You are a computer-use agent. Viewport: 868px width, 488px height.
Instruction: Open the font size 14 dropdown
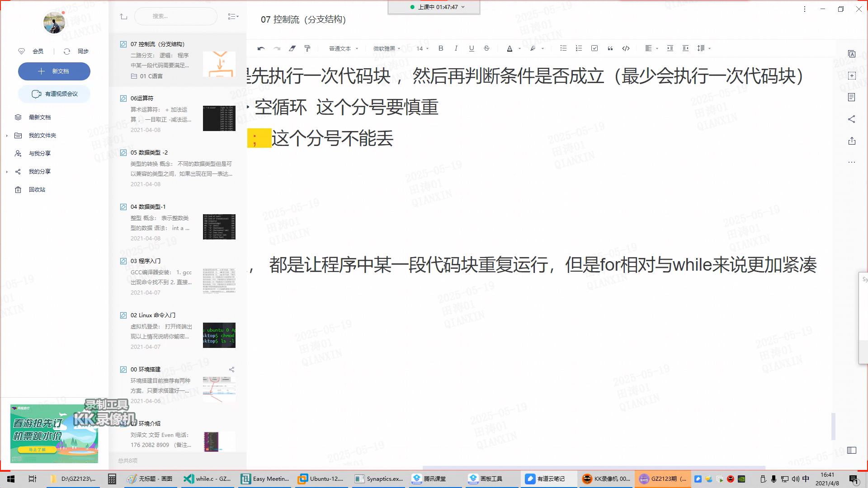[x=422, y=48]
